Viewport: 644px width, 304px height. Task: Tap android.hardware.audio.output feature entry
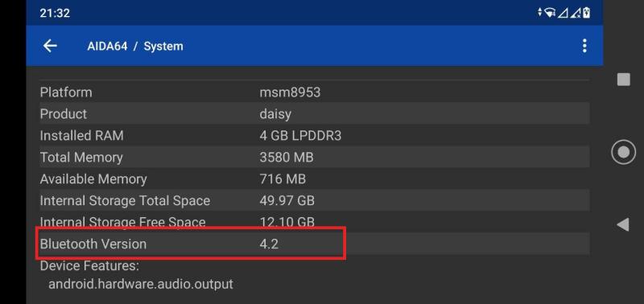[x=141, y=284]
